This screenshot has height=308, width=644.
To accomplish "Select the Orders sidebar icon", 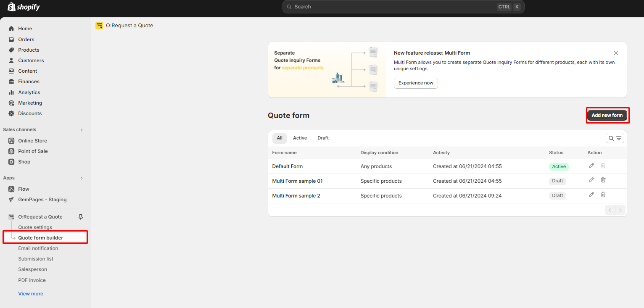I will 11,39.
